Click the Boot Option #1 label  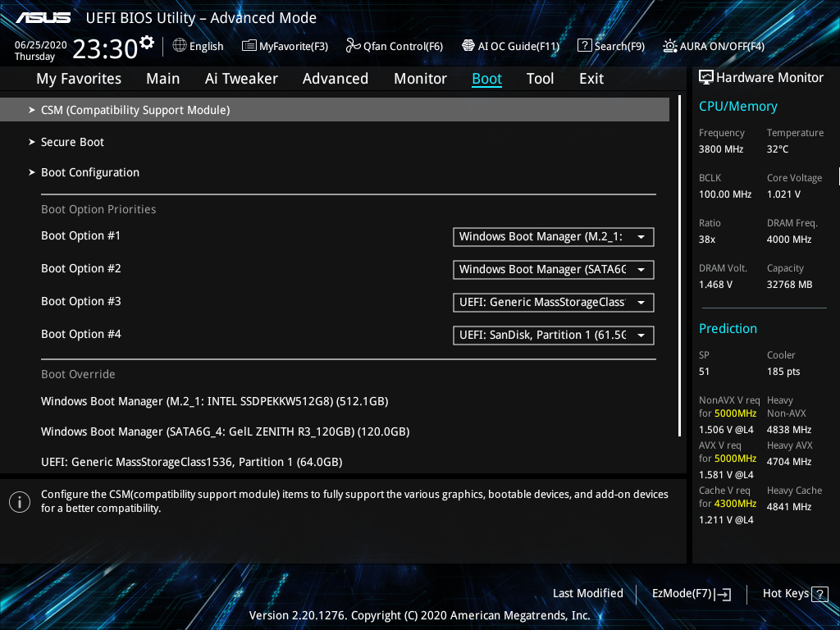81,235
